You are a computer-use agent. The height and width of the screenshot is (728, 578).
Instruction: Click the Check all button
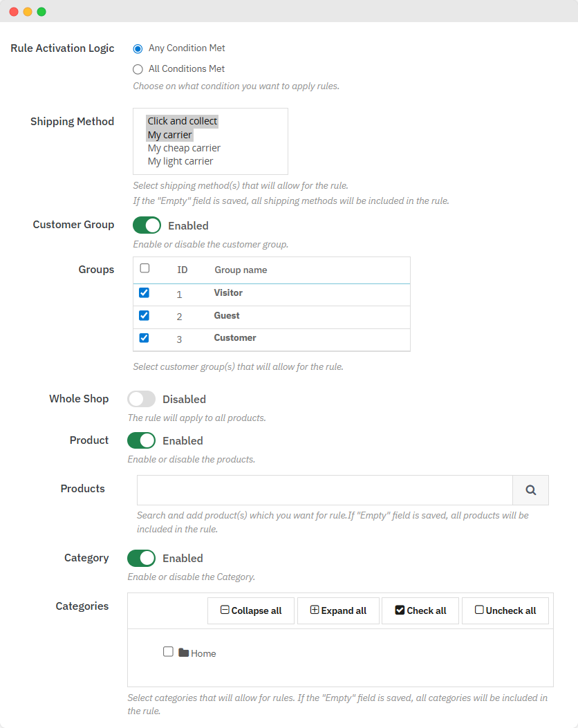420,610
